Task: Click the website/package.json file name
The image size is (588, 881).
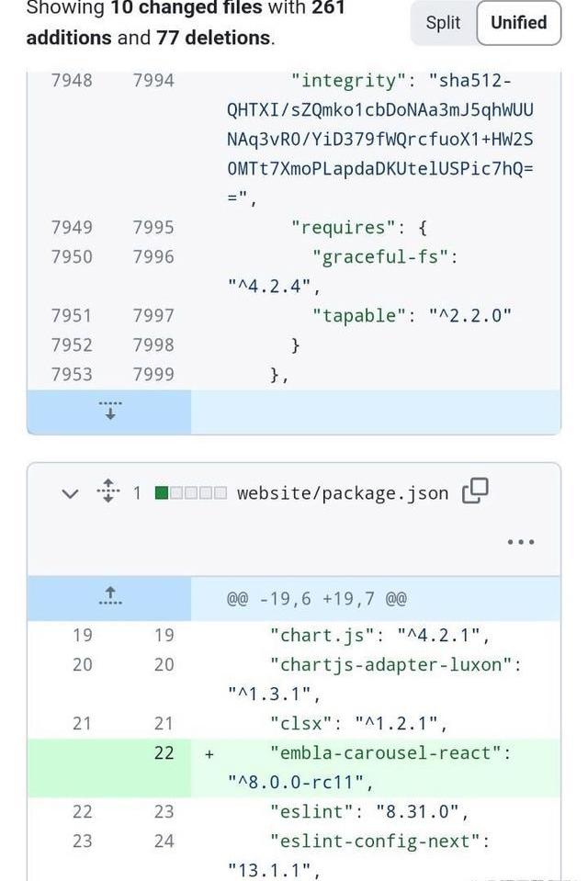Action: point(343,493)
